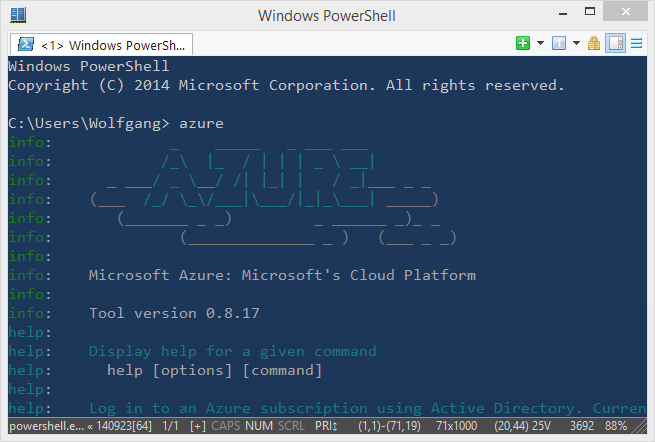Click the ConEmu window icon in title bar
The image size is (655, 442).
[18, 15]
